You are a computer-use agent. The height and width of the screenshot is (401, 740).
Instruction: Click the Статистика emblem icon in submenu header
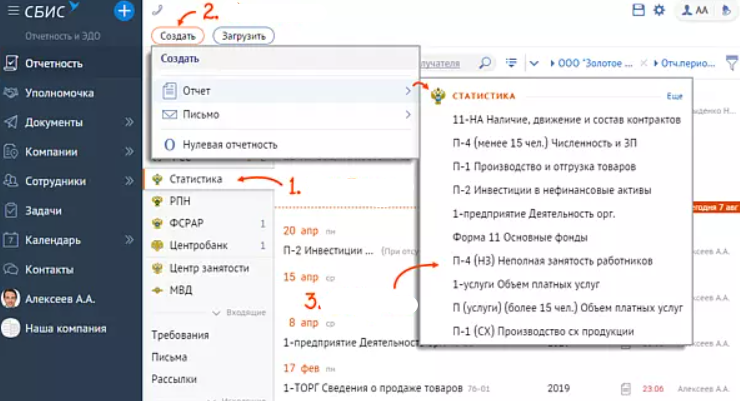pos(438,96)
